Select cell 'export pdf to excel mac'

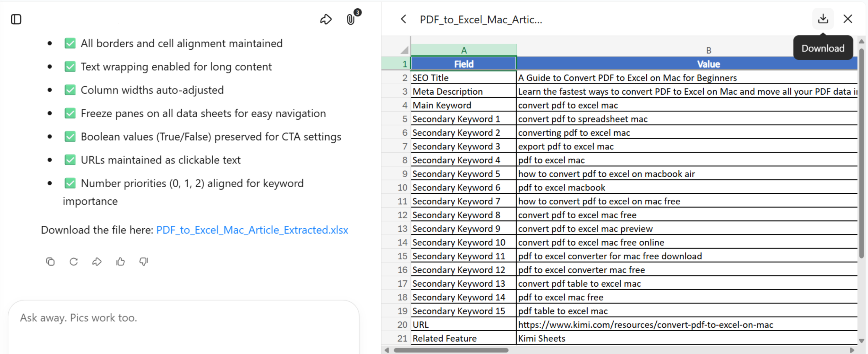[687, 147]
